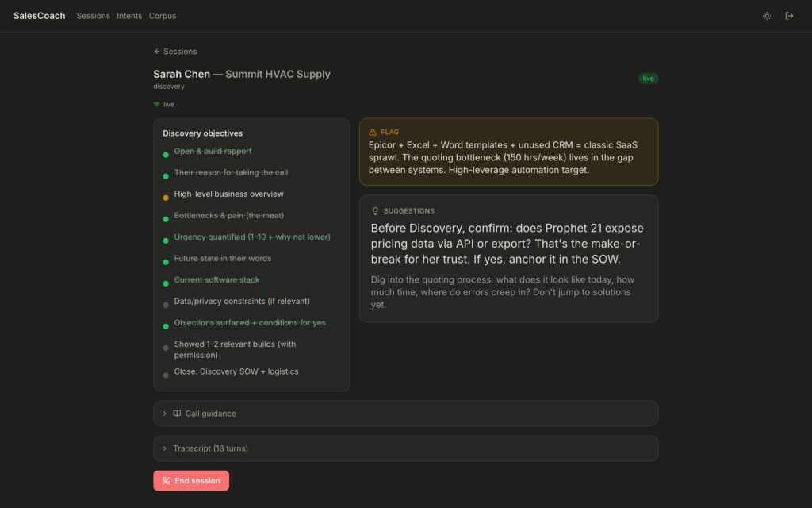This screenshot has height=508, width=812.
Task: Click the Future state in their words text
Action: (x=223, y=258)
